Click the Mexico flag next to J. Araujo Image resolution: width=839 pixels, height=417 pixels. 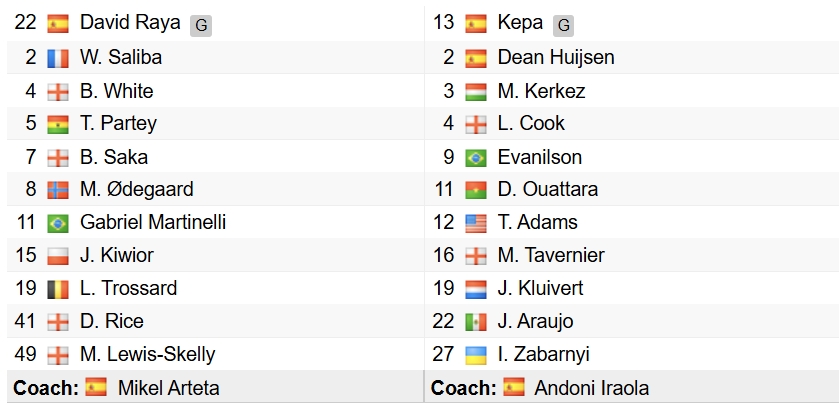coord(476,322)
